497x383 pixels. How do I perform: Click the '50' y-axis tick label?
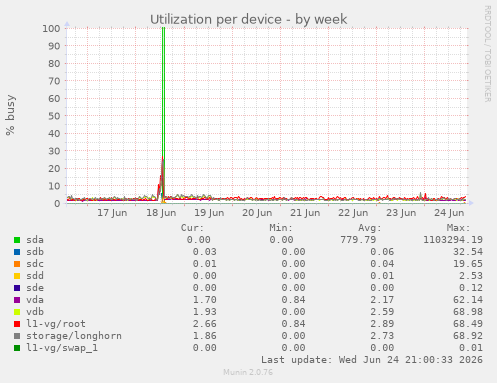pos(54,116)
